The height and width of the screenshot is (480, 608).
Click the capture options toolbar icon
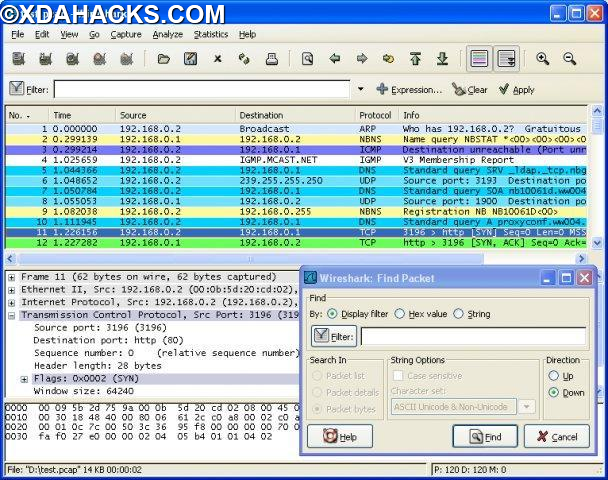click(45, 59)
